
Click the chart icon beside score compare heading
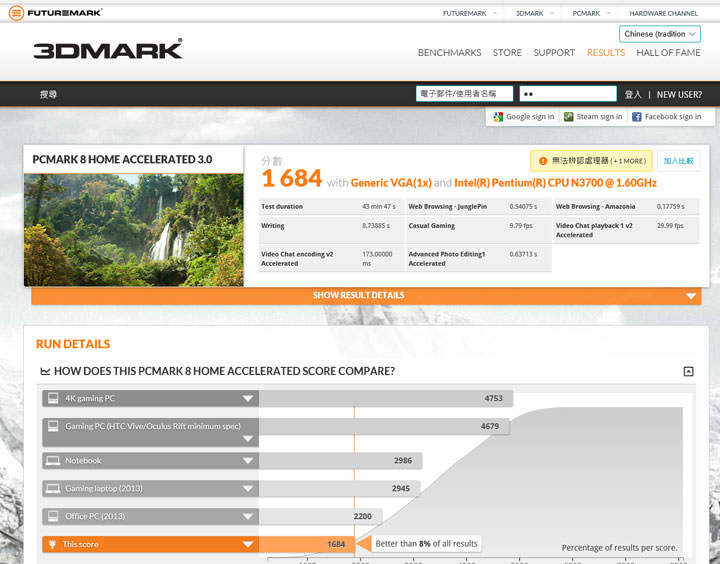point(45,371)
